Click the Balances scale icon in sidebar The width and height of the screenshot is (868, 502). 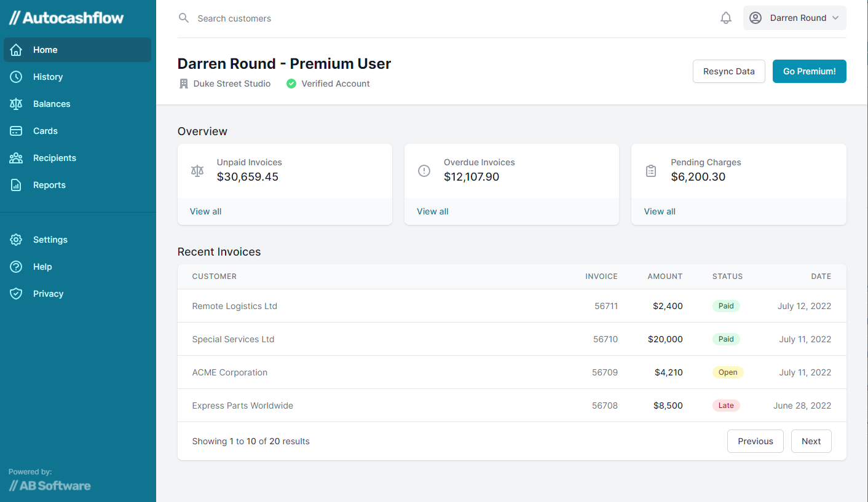(x=17, y=104)
